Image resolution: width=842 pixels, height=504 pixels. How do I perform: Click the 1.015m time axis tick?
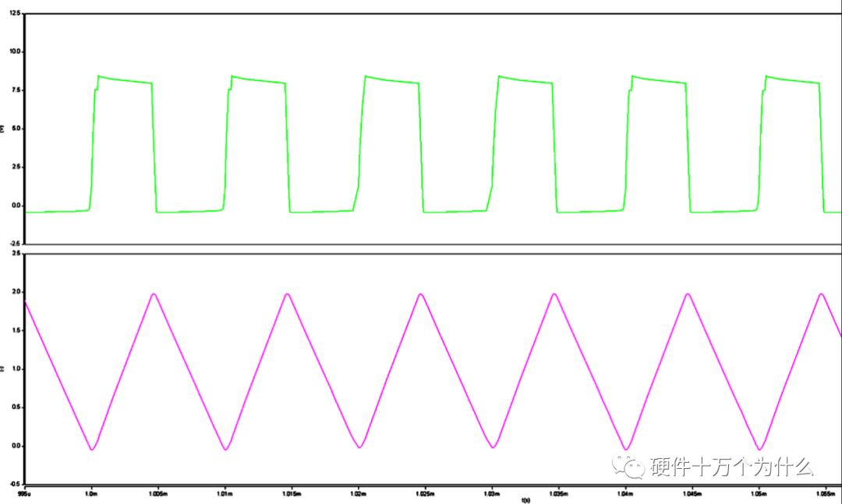pos(292,493)
